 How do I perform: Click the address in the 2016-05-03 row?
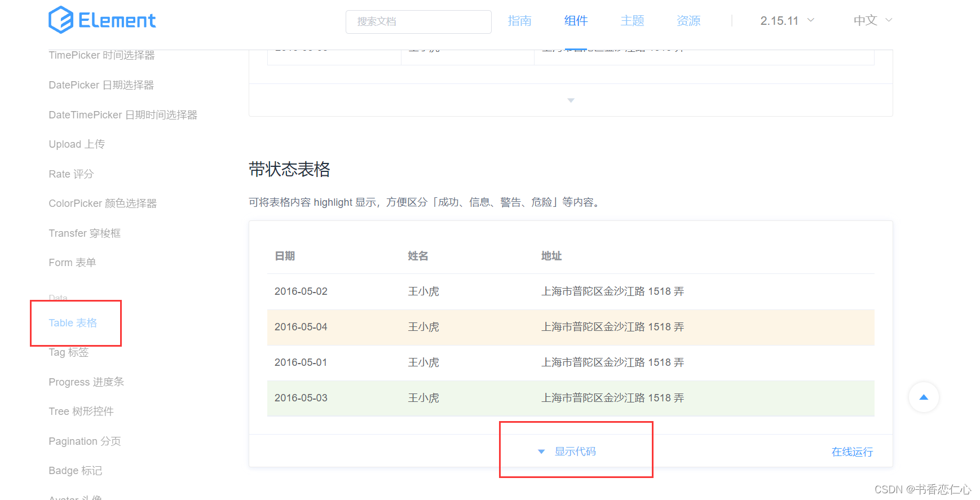(x=613, y=398)
